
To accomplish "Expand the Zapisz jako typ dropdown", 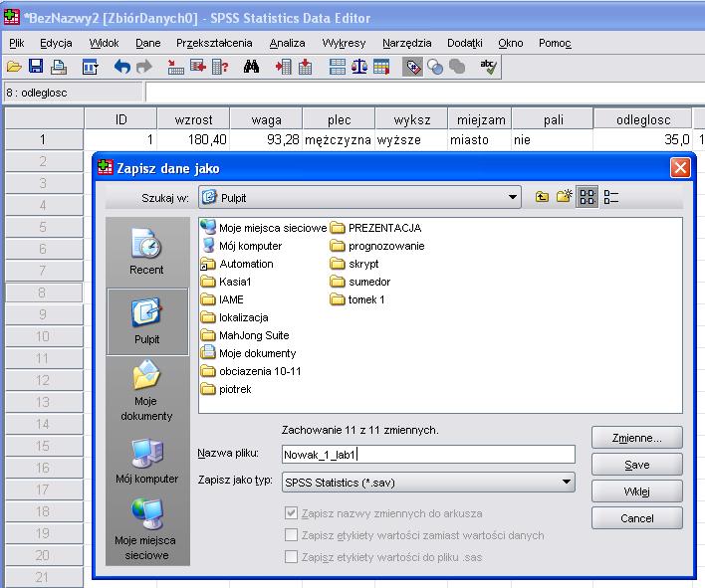I will 567,482.
